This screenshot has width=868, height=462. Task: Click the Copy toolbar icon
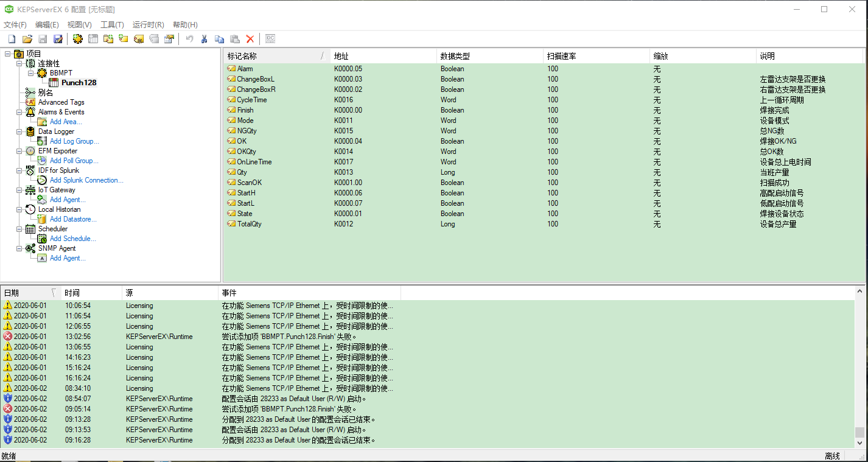click(x=220, y=39)
